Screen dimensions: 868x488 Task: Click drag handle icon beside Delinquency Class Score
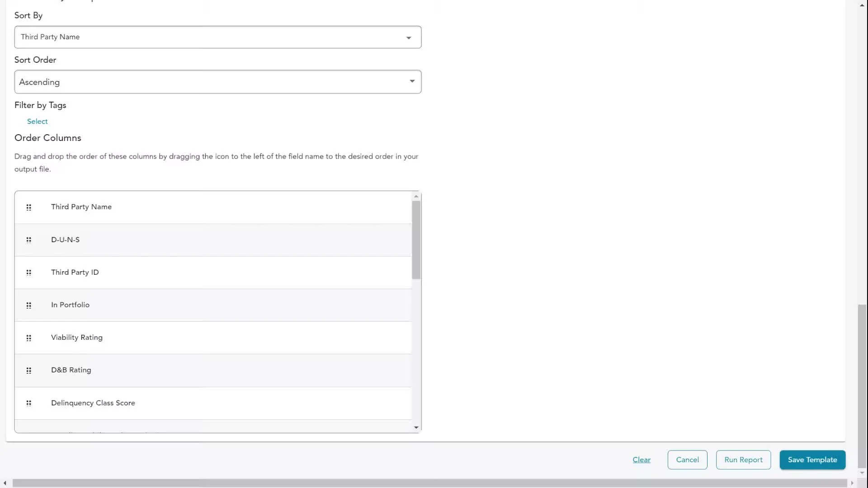coord(28,403)
